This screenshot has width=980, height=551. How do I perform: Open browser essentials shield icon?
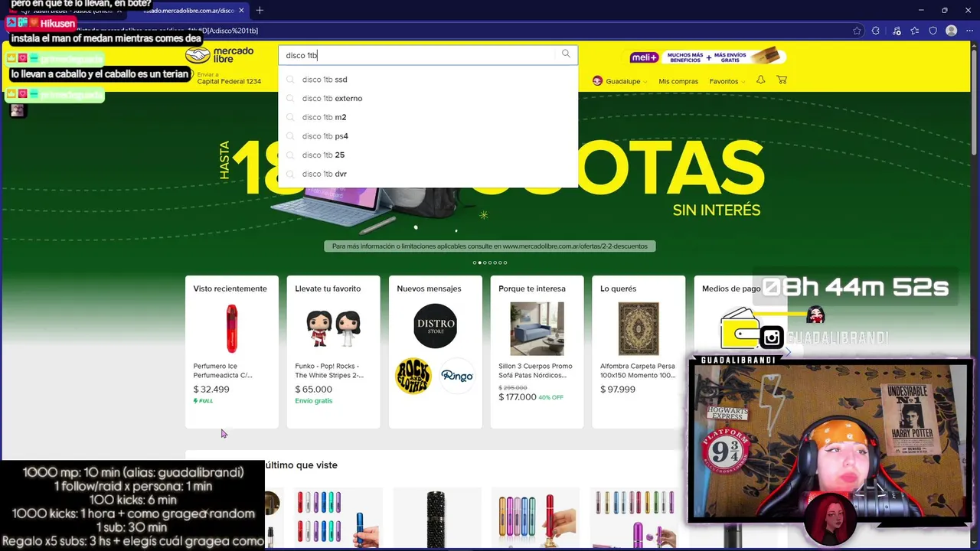(933, 31)
